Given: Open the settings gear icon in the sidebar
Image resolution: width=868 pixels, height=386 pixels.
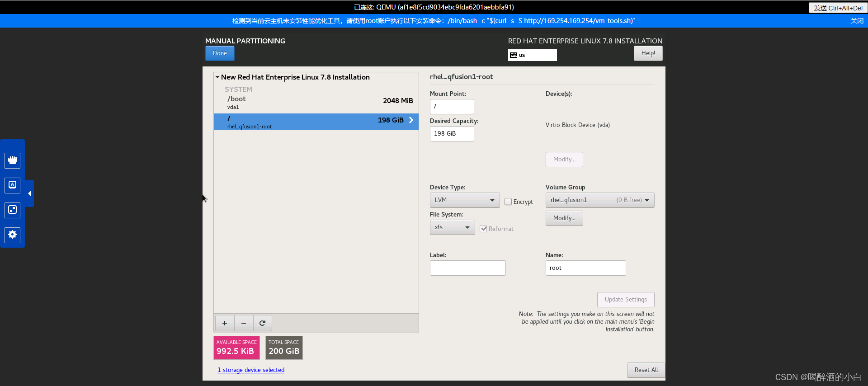Looking at the screenshot, I should pyautogui.click(x=13, y=235).
